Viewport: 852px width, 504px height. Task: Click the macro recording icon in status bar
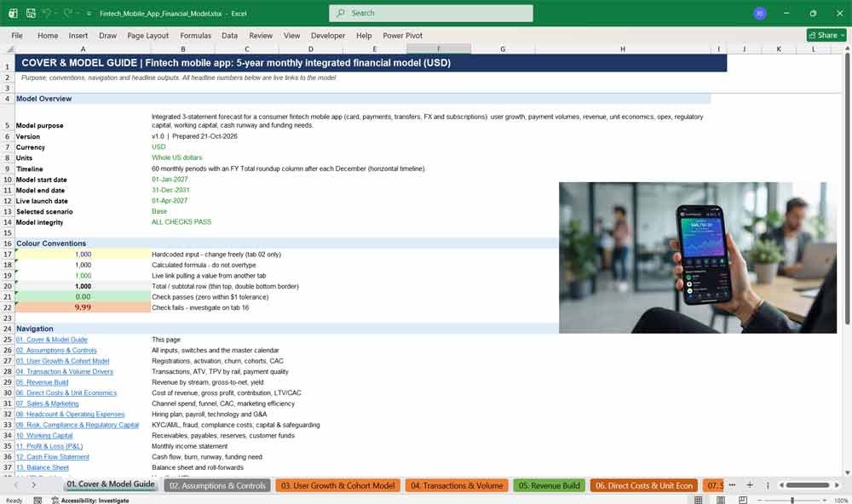pyautogui.click(x=37, y=501)
